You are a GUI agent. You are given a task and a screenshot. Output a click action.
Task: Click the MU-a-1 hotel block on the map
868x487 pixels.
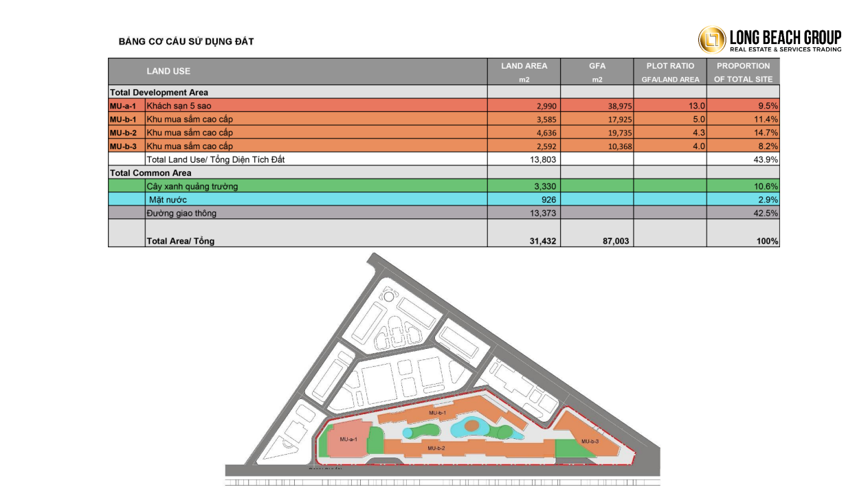(x=348, y=440)
